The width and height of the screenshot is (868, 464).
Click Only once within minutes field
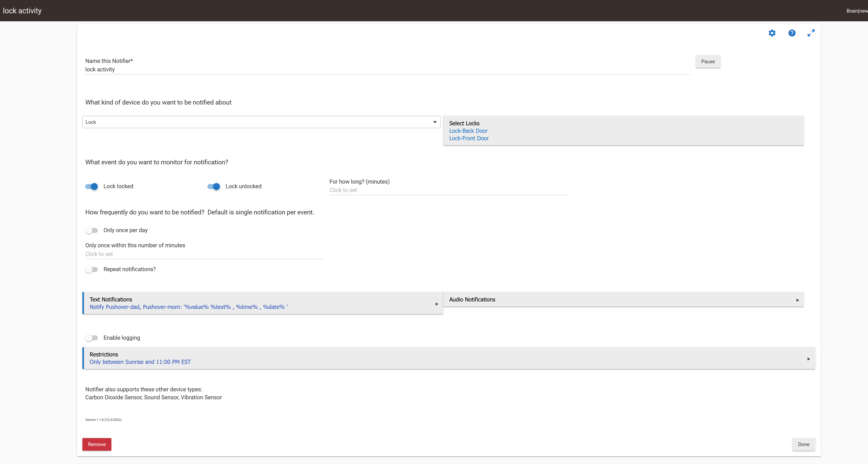click(x=204, y=254)
